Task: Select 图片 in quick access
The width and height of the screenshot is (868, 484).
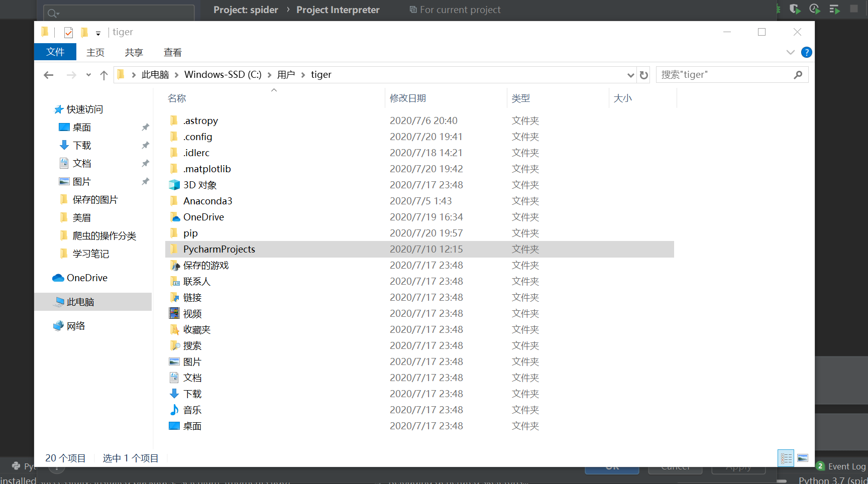Action: coord(82,182)
